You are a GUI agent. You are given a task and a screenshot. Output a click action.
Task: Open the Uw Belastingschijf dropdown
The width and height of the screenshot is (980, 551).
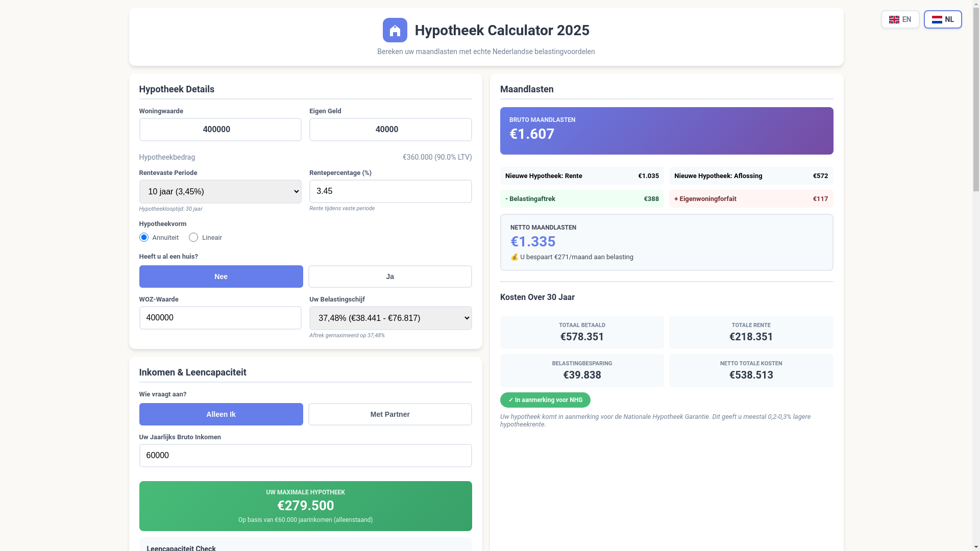[390, 318]
